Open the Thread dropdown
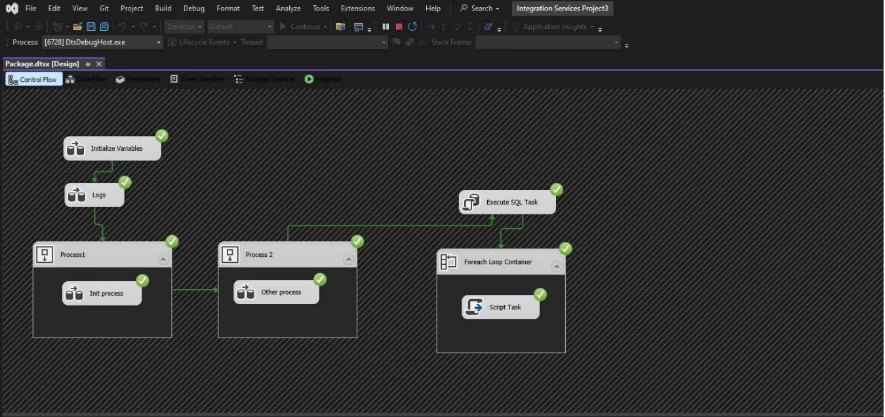The height and width of the screenshot is (417, 885). [x=327, y=42]
